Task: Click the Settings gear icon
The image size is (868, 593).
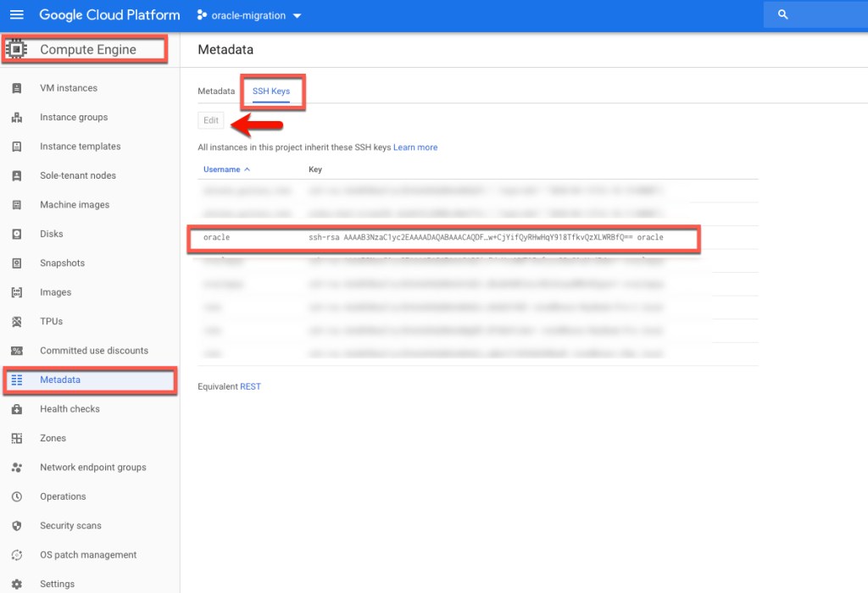Action: (x=17, y=585)
